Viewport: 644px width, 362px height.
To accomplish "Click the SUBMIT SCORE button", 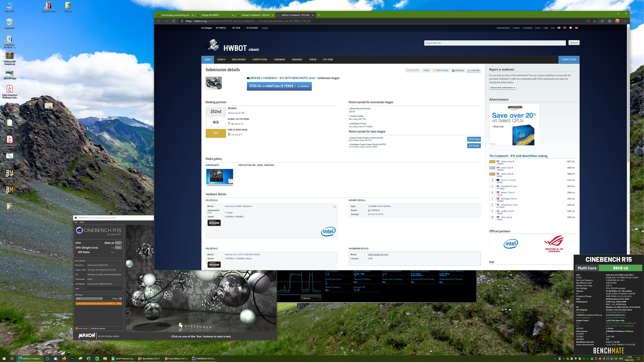I will 569,59.
